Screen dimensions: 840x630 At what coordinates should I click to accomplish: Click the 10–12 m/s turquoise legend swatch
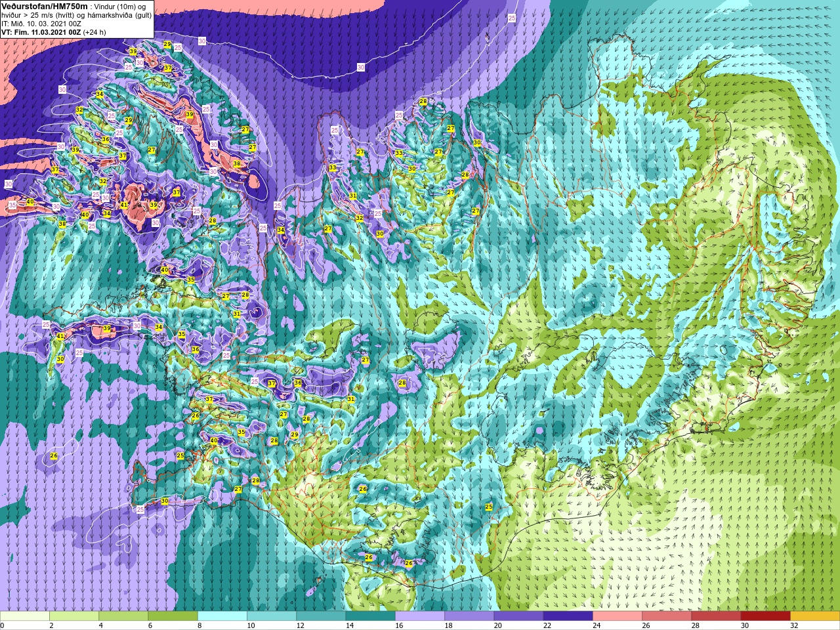tap(272, 616)
